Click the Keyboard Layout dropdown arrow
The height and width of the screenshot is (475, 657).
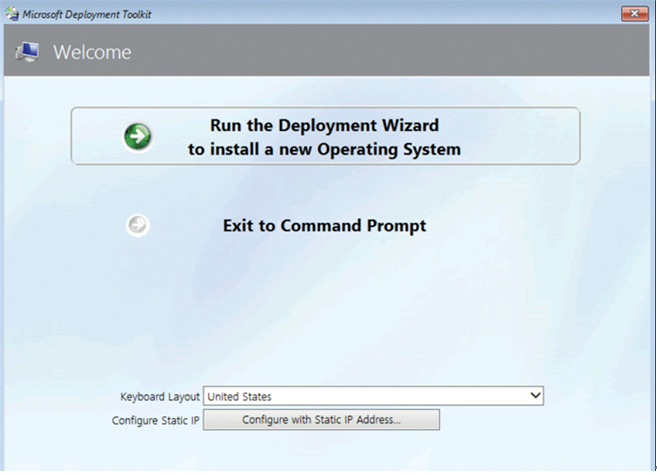535,395
